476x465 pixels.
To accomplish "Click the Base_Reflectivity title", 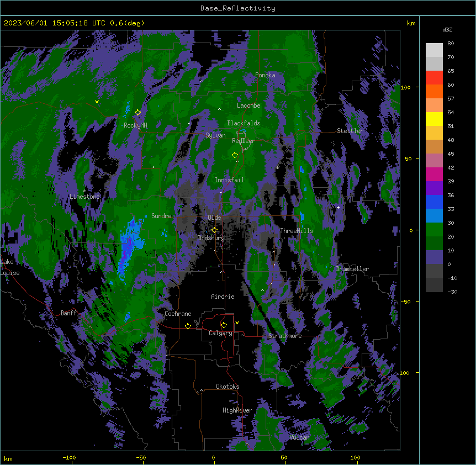I will (x=238, y=8).
